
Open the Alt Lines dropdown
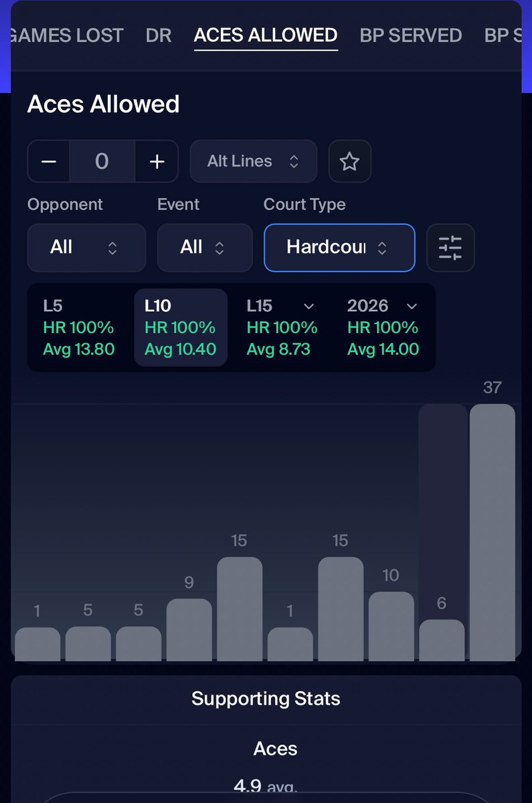pyautogui.click(x=253, y=161)
